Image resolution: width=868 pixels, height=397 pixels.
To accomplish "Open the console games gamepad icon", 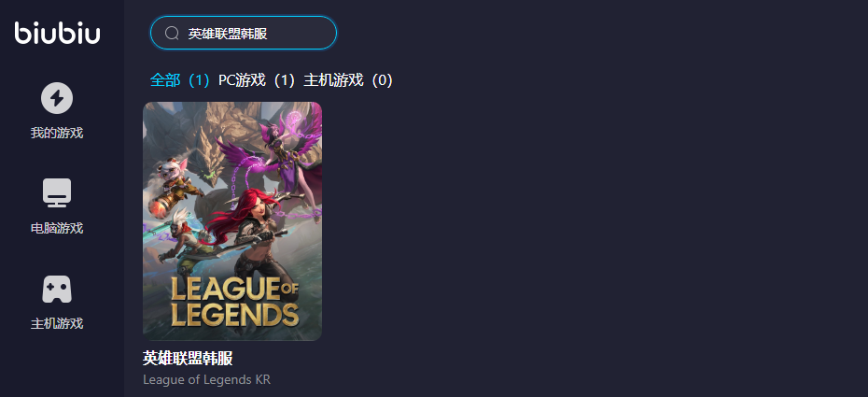I will click(57, 289).
